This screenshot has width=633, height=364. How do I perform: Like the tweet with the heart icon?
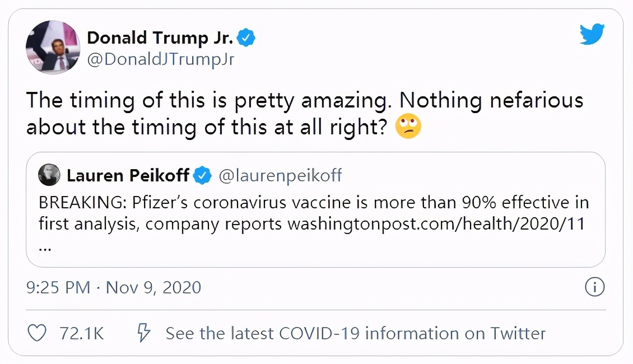click(37, 333)
